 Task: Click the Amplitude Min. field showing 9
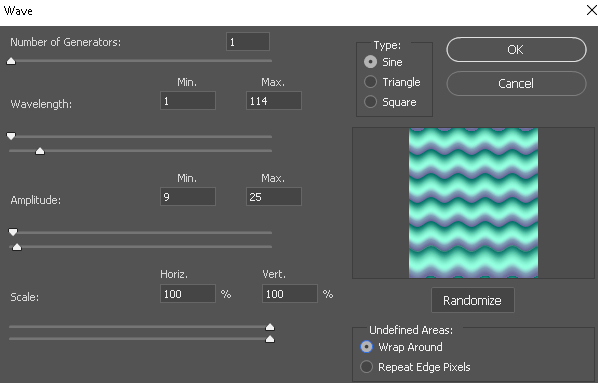click(188, 197)
